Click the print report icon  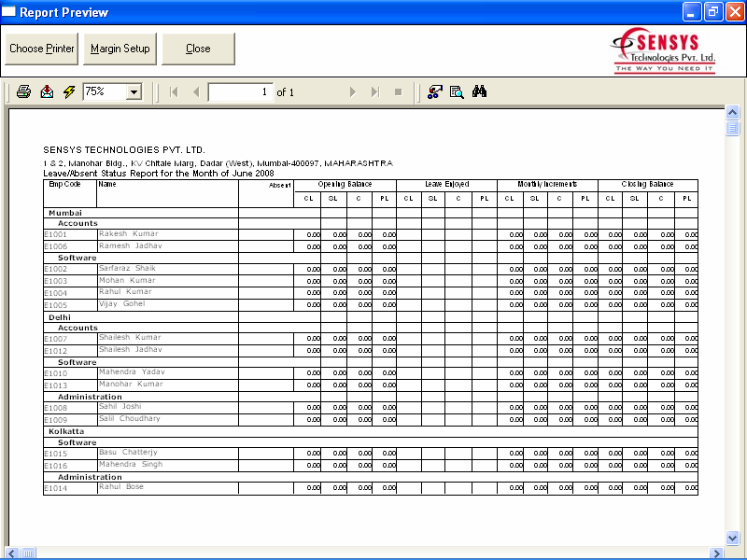(x=24, y=91)
